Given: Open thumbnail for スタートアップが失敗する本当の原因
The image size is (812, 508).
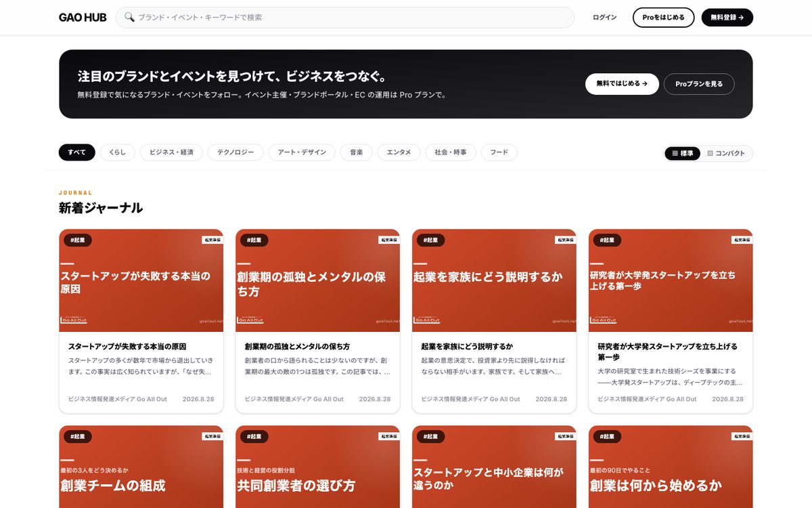Looking at the screenshot, I should coord(141,280).
